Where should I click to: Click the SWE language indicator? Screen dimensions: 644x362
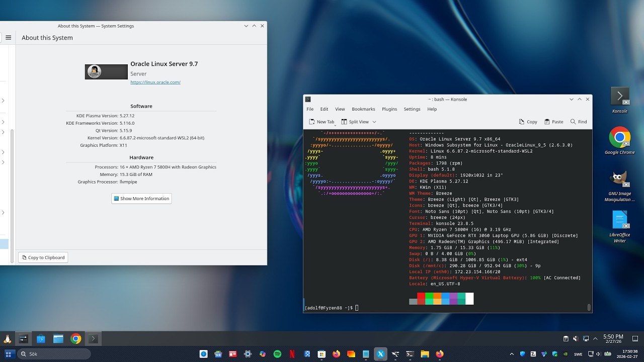click(578, 354)
